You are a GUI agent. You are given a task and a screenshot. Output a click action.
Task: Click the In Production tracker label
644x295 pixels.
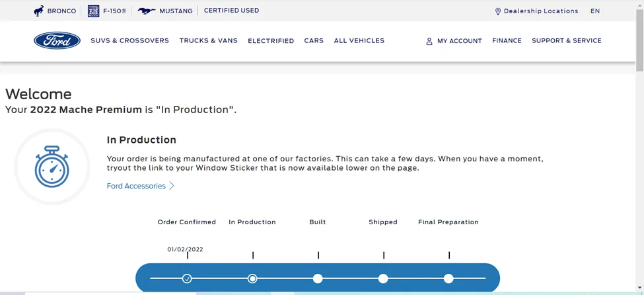(252, 222)
